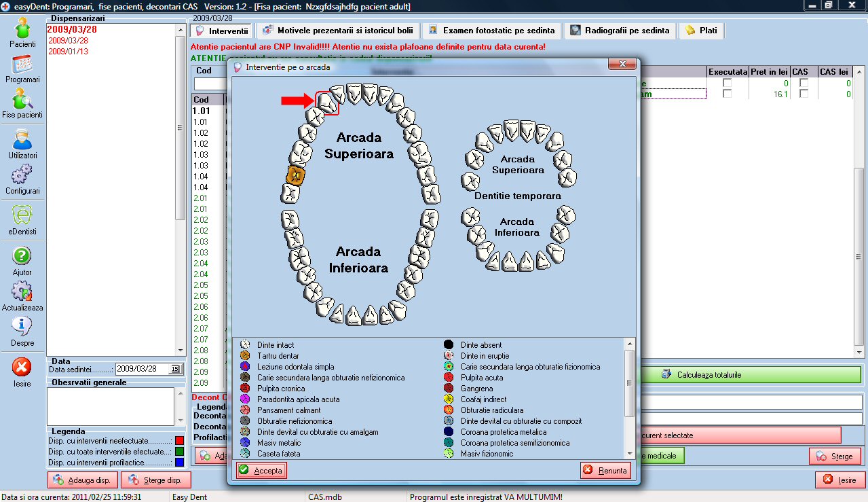Viewport: 868px width, 502px height.
Task: Toggle CAS checkbox in first row
Action: point(804,83)
